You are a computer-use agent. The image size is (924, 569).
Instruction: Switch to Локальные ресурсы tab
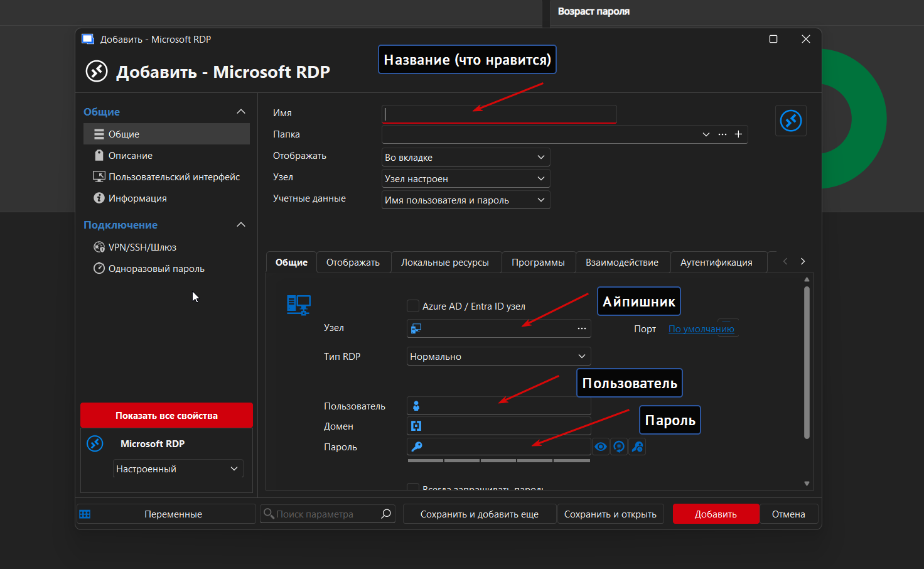[x=444, y=263]
